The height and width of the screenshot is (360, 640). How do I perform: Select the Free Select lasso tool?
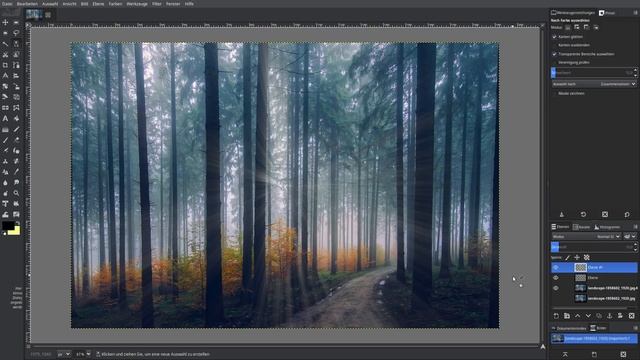pyautogui.click(x=16, y=33)
